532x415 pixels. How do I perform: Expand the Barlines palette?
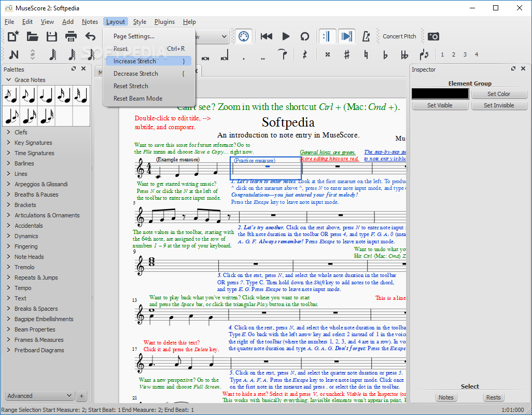(x=9, y=163)
